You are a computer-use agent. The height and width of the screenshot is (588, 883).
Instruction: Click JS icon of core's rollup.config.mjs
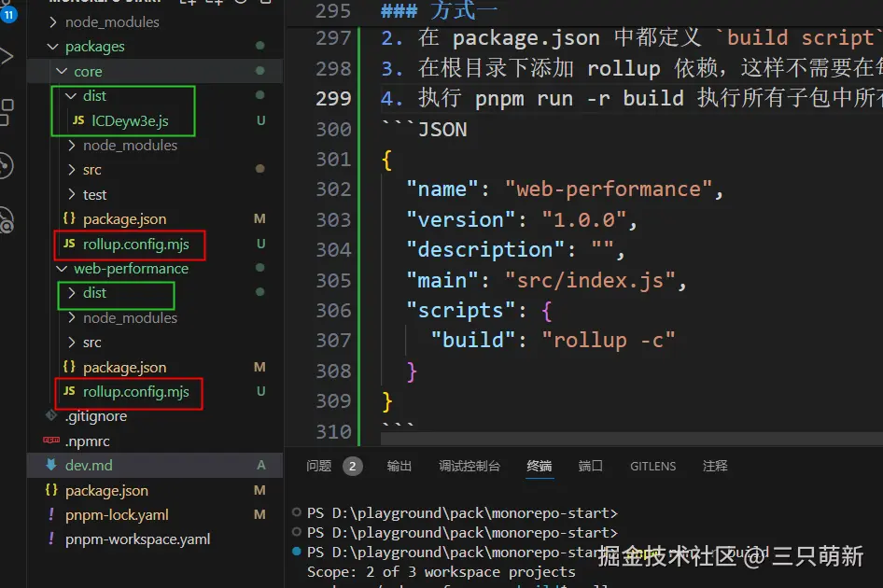[69, 244]
